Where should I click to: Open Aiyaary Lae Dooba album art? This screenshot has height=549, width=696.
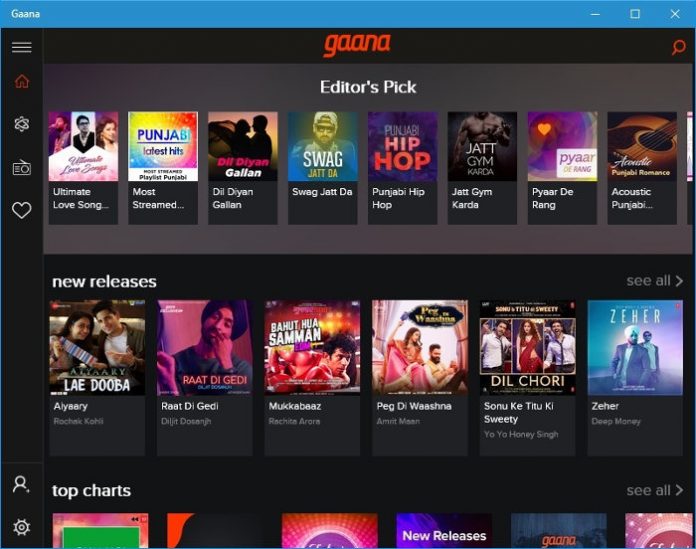(x=97, y=348)
